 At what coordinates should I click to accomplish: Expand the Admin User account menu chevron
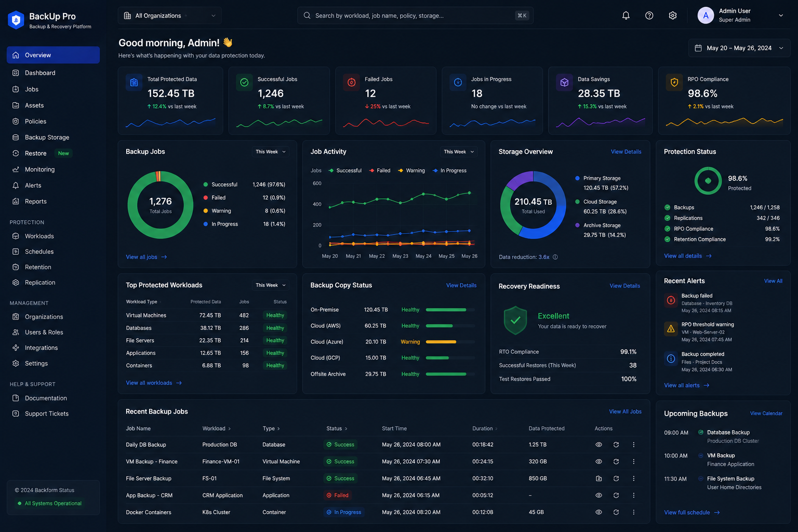click(780, 16)
